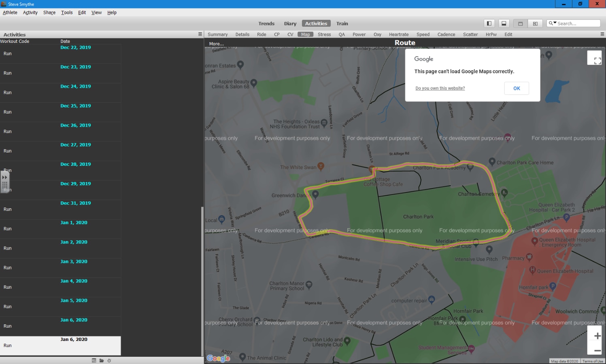Open the Summary chart tab
The image size is (606, 364).
click(218, 34)
